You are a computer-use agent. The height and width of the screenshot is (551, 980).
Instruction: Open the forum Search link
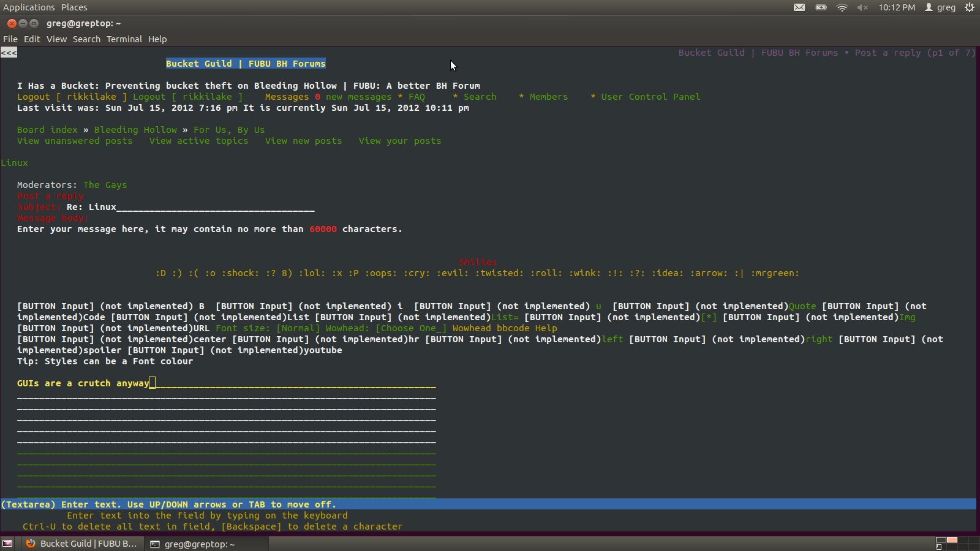(x=480, y=97)
